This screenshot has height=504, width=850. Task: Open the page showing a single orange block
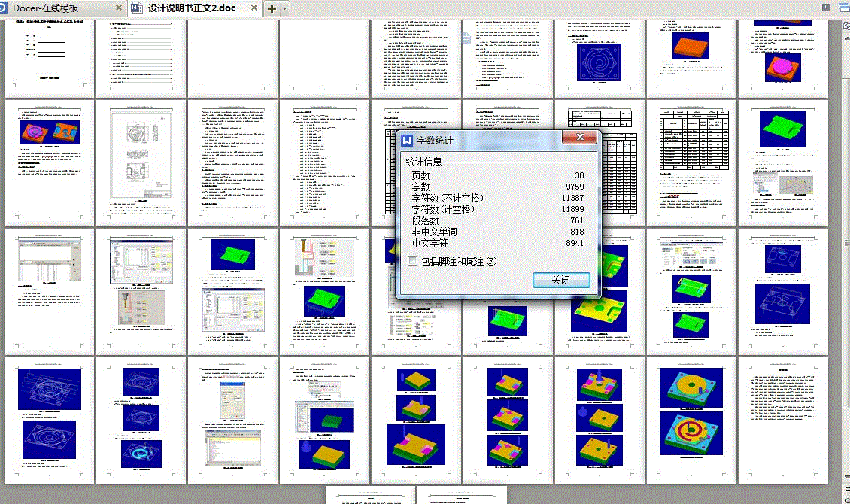coord(691,59)
